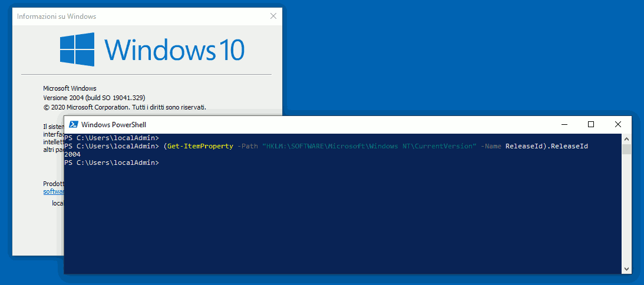644x285 pixels.
Task: Minimize the Windows PowerShell window
Action: [x=565, y=124]
